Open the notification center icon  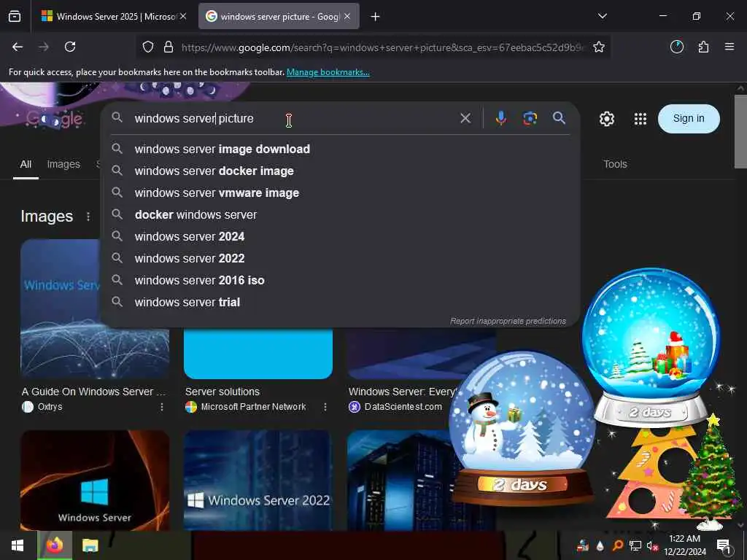coord(723,545)
